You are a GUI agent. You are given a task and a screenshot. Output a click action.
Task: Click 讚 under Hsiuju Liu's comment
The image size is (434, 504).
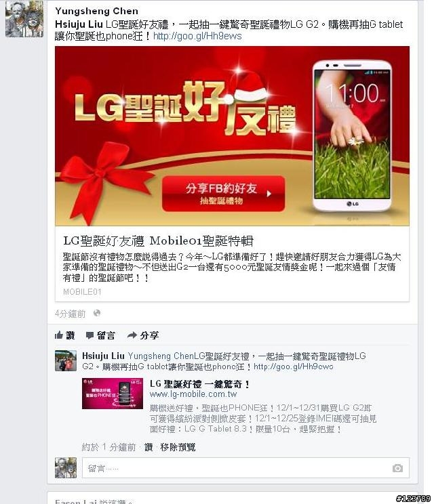pos(149,447)
